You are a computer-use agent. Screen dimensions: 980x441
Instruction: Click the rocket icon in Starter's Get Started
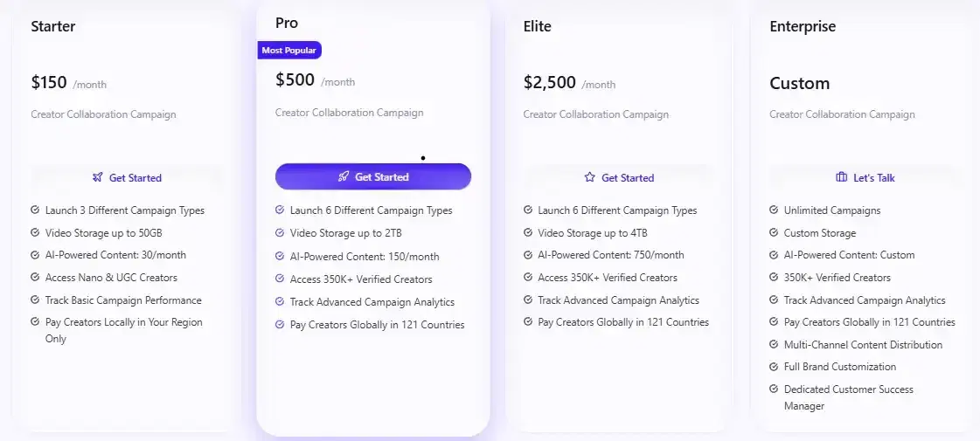[x=97, y=177]
